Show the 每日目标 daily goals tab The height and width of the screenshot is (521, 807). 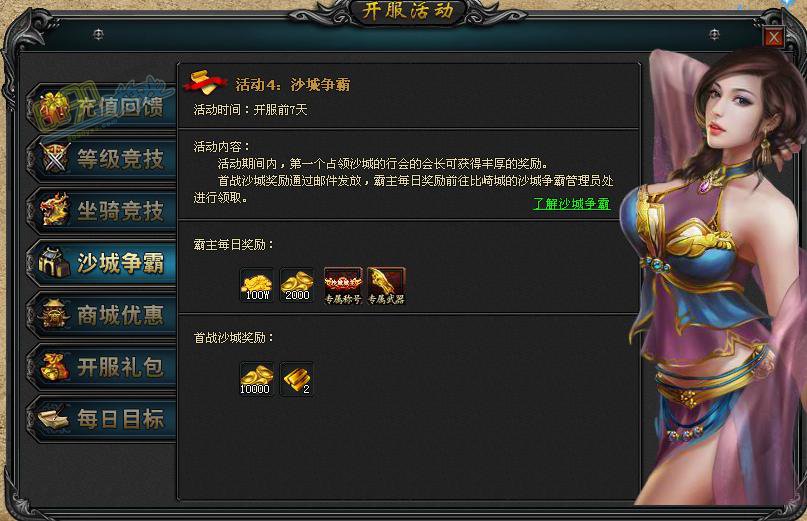coord(103,419)
